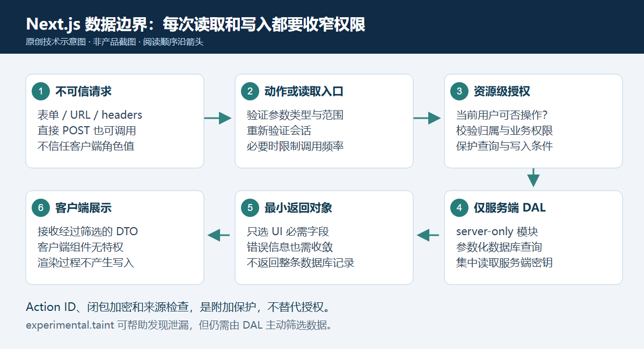The height and width of the screenshot is (349, 644).
Task: Click the card heading "动作或读取入口"
Action: point(304,91)
